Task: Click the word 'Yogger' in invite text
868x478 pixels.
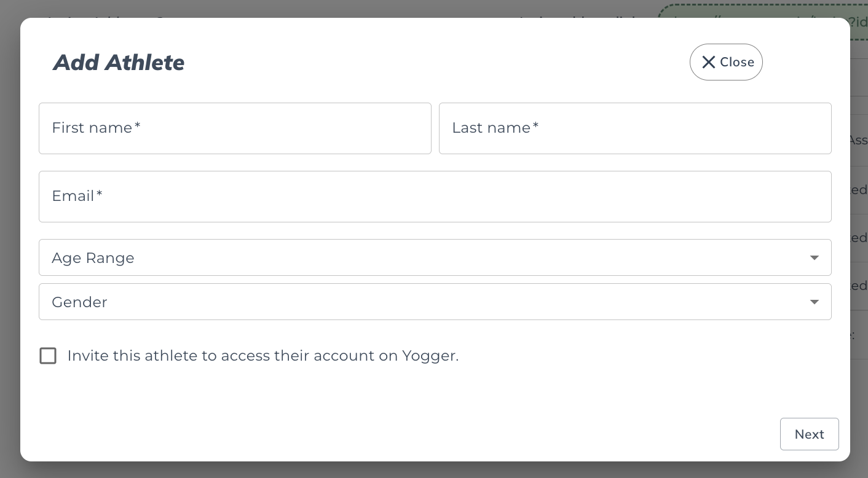Action: (x=429, y=356)
